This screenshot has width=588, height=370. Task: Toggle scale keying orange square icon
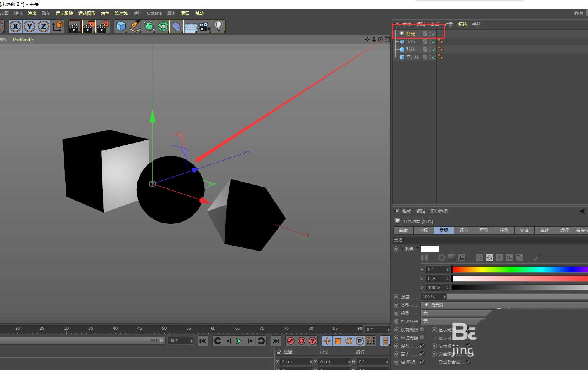(338, 341)
